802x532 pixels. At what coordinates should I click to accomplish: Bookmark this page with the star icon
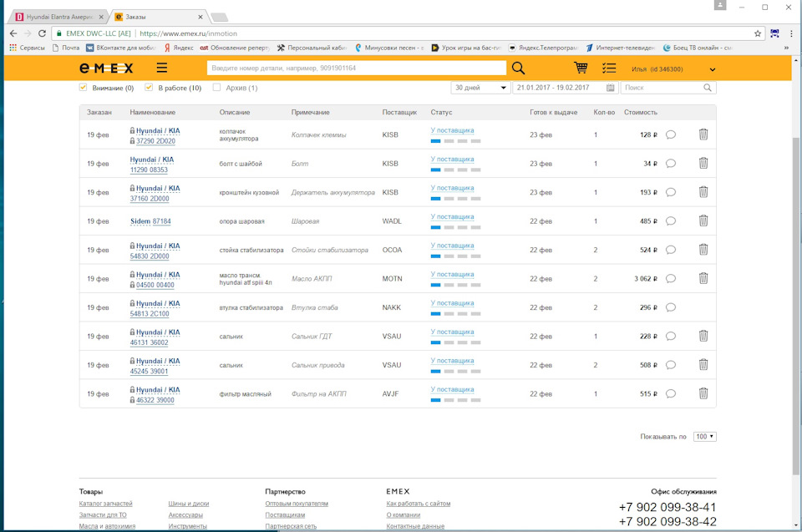(758, 33)
